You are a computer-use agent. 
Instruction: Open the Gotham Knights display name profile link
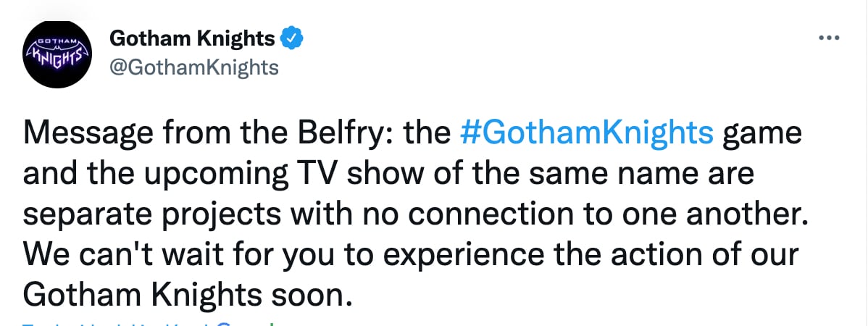pyautogui.click(x=192, y=38)
